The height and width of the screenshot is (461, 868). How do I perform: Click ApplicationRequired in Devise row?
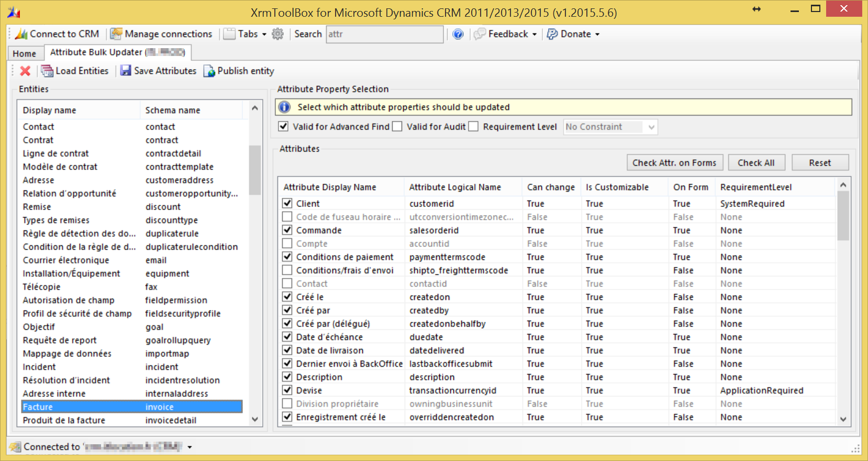(762, 390)
